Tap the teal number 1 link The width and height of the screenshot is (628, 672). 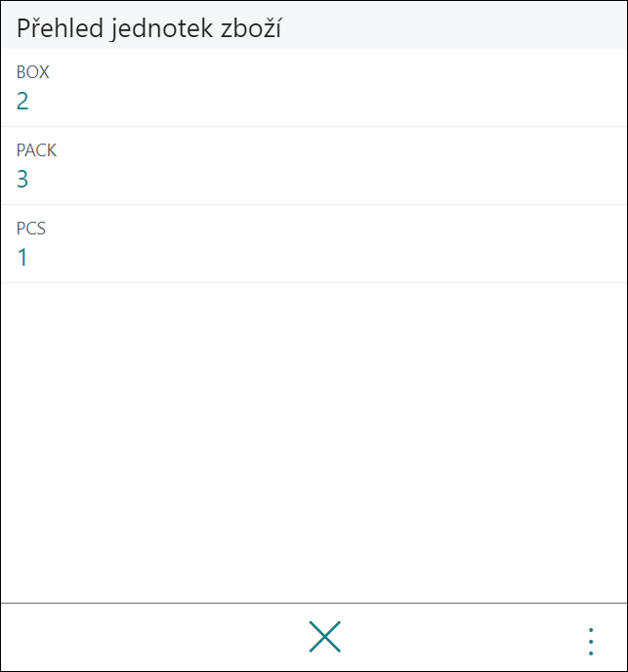click(22, 257)
